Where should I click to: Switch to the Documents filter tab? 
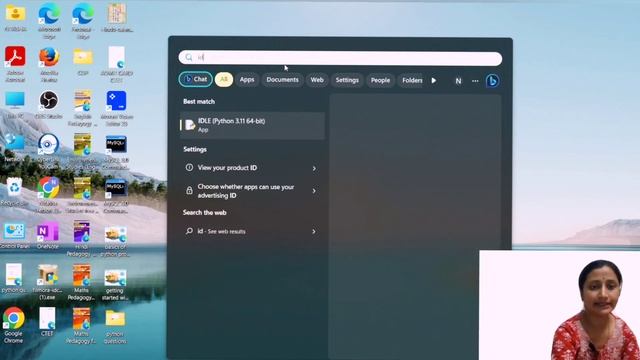(282, 80)
